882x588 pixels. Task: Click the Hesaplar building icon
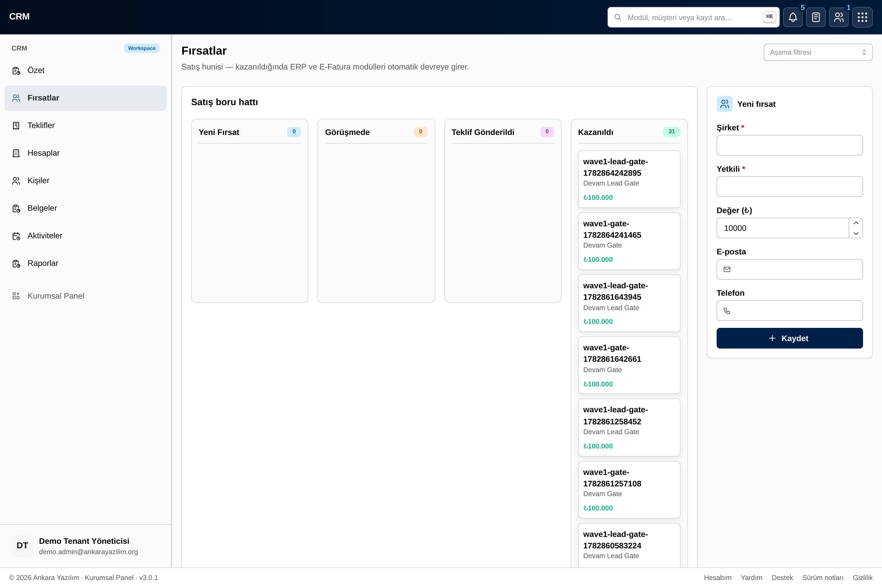coord(16,153)
